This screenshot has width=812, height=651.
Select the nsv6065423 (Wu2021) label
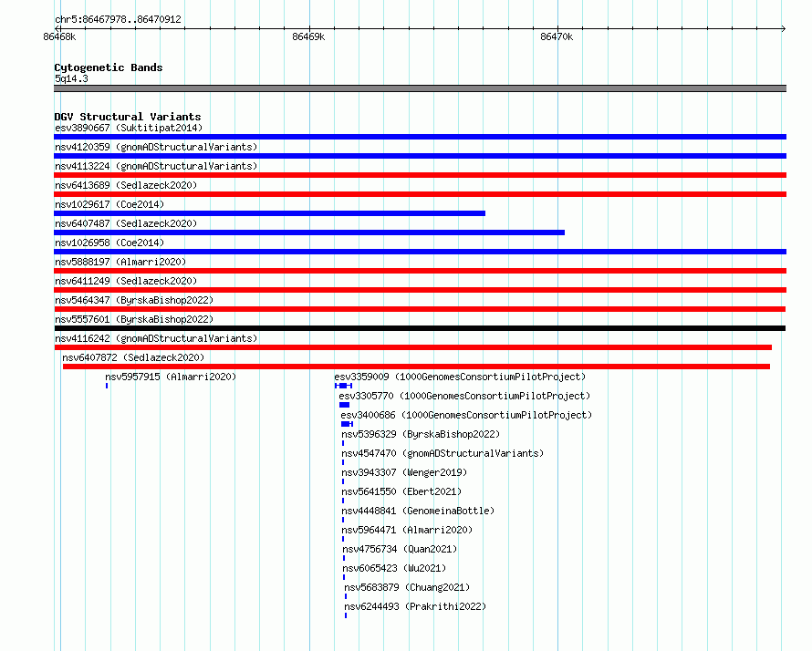tap(394, 568)
